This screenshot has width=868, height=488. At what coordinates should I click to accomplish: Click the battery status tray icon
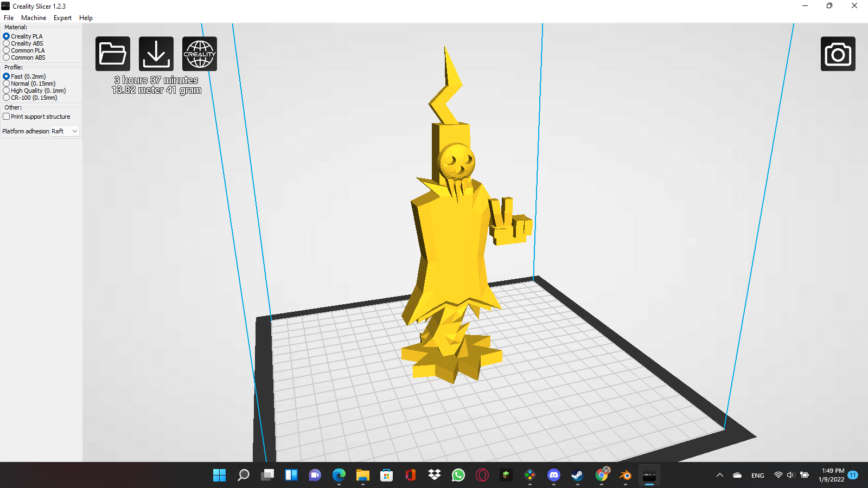click(x=805, y=476)
